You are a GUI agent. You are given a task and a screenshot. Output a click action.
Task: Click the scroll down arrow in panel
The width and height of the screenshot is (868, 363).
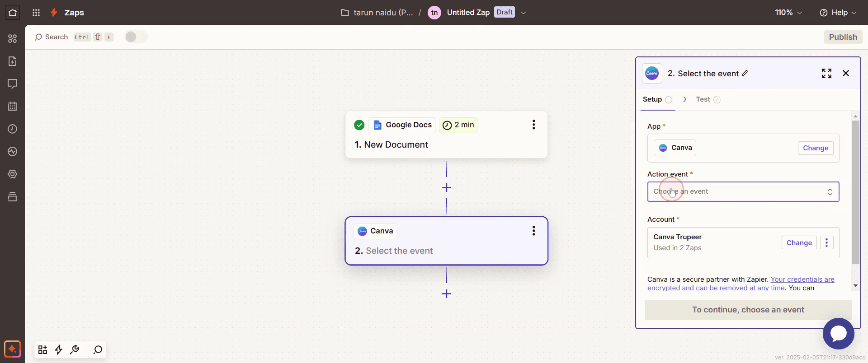pyautogui.click(x=855, y=285)
